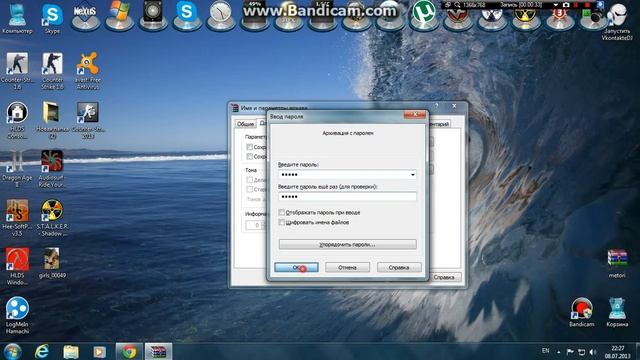The image size is (640, 360).
Task: Open avast! Free Antivirus shortcut
Action: (87, 71)
